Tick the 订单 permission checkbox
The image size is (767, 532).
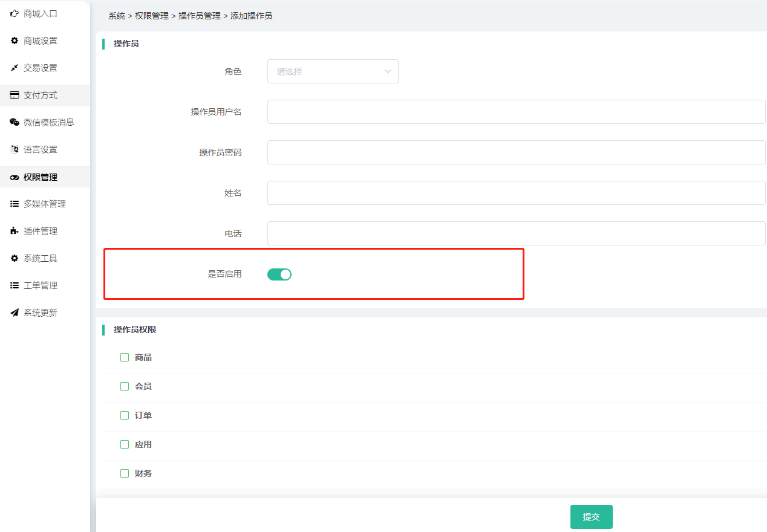point(125,415)
